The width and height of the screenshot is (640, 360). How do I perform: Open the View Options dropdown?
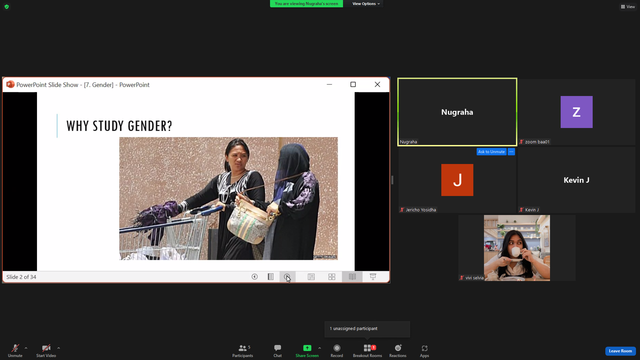point(366,4)
